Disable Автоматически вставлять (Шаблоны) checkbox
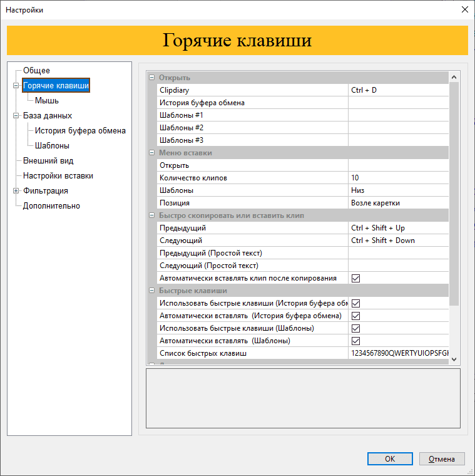The width and height of the screenshot is (475, 476). [355, 341]
